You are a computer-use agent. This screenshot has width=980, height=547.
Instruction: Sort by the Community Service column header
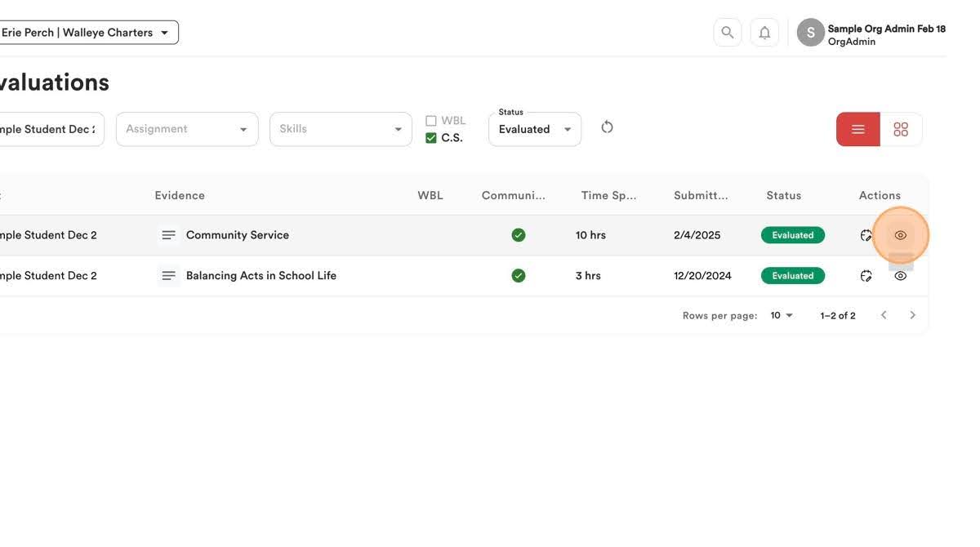click(513, 196)
